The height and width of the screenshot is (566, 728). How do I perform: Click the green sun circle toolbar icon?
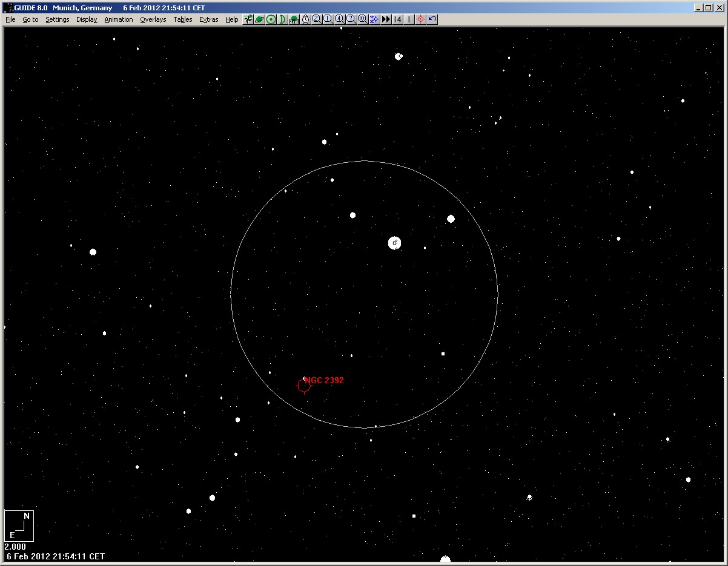pyautogui.click(x=271, y=19)
